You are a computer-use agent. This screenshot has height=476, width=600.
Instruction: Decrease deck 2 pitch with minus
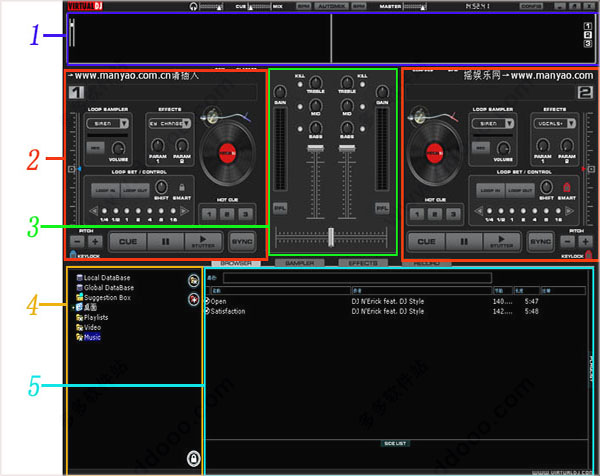tap(567, 241)
